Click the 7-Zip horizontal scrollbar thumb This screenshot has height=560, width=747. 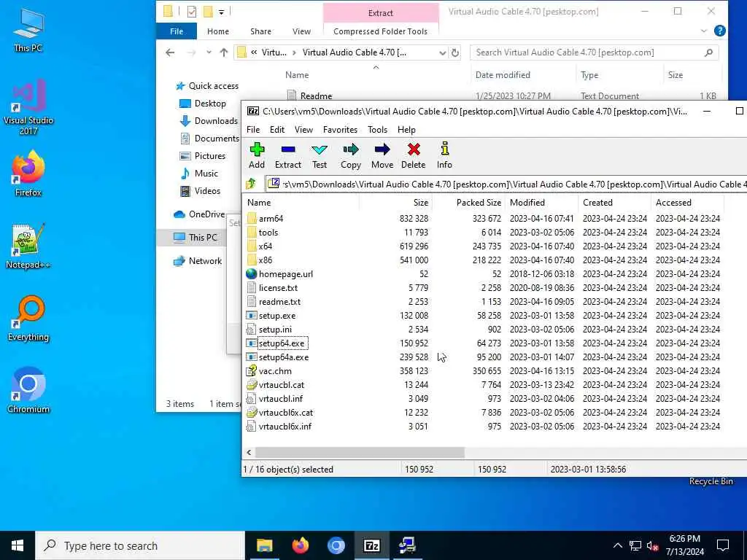tap(360, 452)
